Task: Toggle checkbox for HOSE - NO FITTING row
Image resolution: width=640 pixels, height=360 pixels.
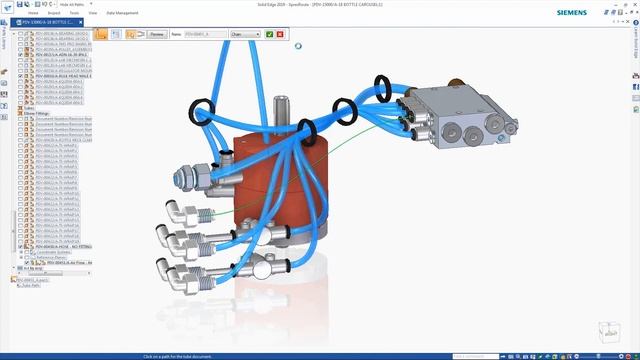Action: [20, 247]
